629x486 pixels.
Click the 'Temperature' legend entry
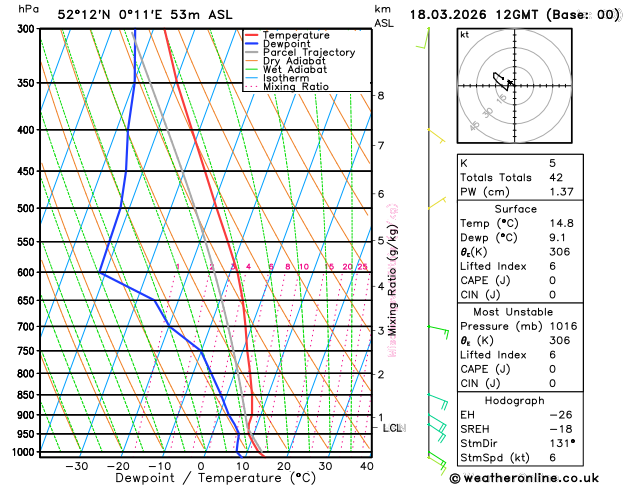tap(296, 35)
